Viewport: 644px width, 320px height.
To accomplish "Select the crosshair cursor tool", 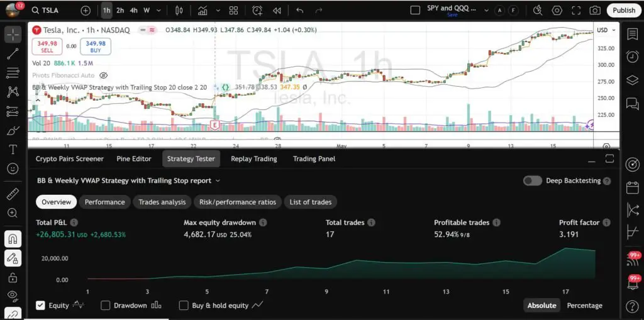I will click(x=13, y=35).
